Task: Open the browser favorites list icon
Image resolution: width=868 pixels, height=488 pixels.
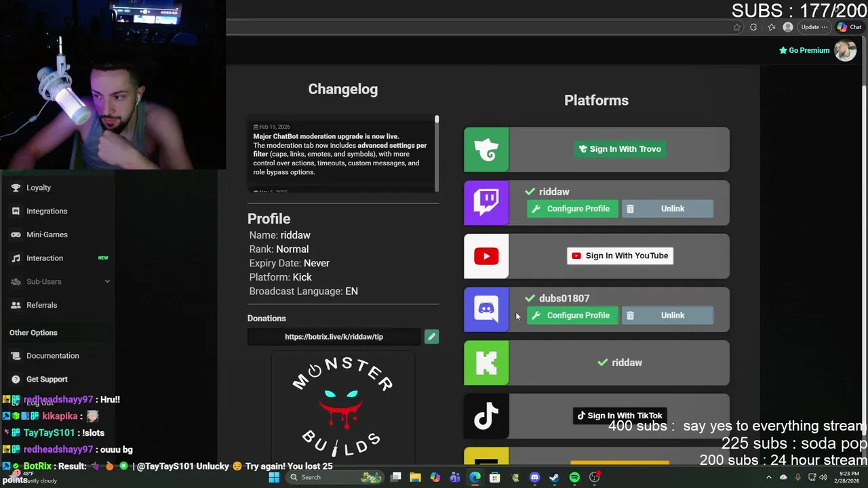Action: click(772, 27)
